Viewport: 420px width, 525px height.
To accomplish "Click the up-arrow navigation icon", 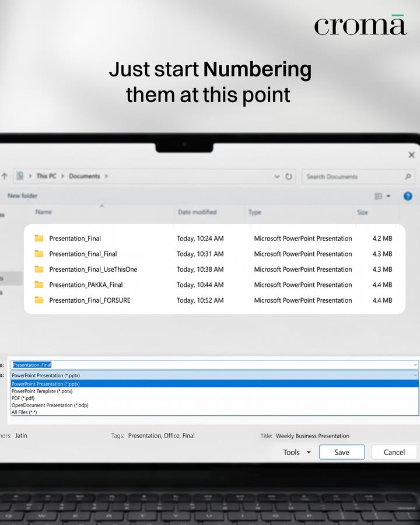I will tap(4, 176).
